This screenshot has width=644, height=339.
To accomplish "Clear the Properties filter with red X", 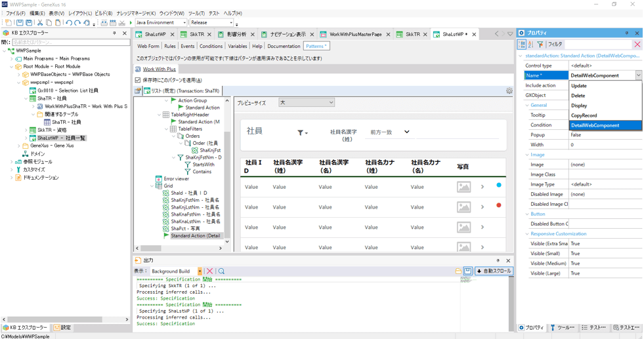I will point(637,45).
